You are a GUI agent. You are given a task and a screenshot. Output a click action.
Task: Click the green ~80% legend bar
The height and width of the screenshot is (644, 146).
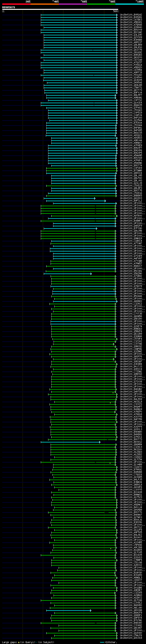[101, 4]
